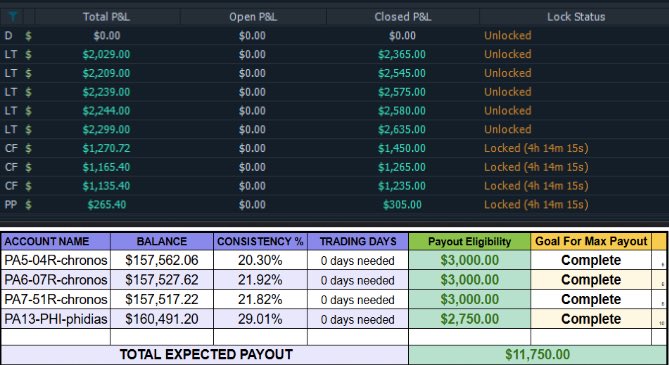Image resolution: width=669 pixels, height=365 pixels.
Task: Sort by the Open P&L column header
Action: 253,17
